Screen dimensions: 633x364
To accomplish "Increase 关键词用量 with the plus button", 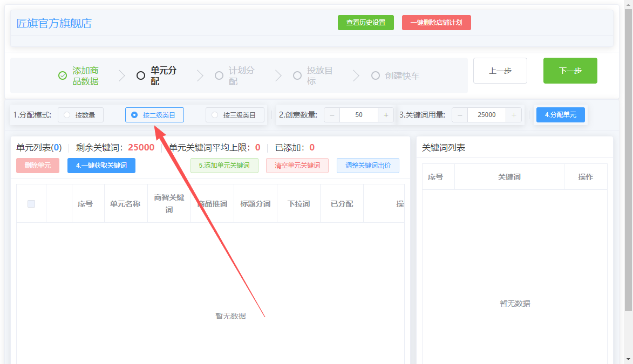I will [x=514, y=115].
